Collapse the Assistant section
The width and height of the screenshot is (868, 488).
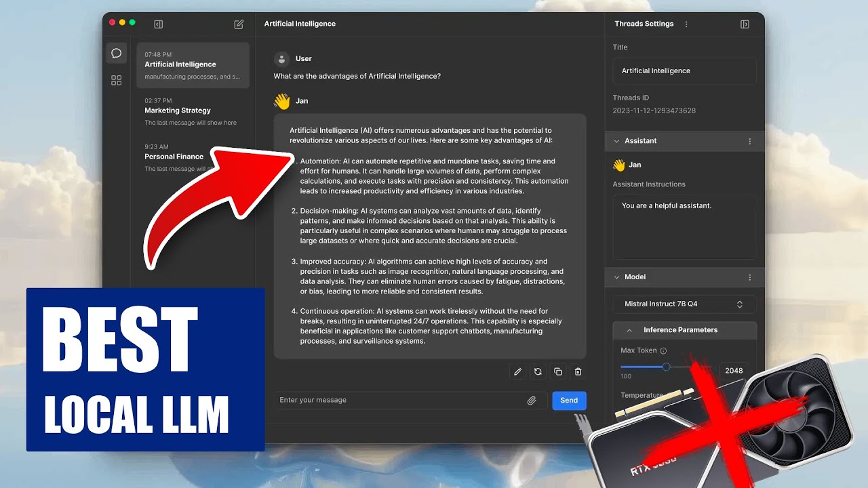[x=616, y=141]
